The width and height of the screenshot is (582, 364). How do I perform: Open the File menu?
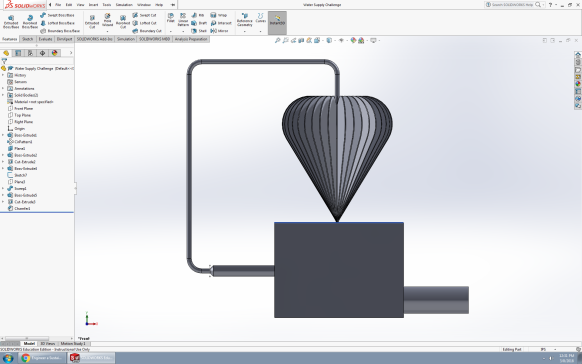[x=58, y=5]
